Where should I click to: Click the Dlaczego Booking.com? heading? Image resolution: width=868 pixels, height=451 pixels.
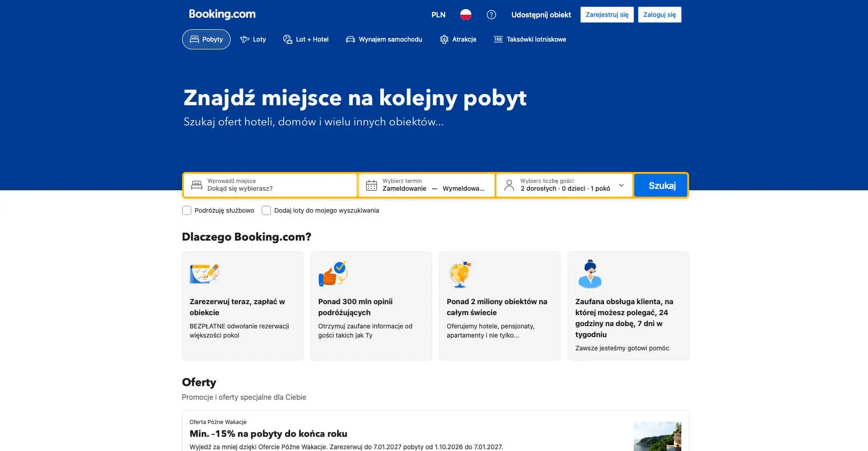tap(246, 237)
